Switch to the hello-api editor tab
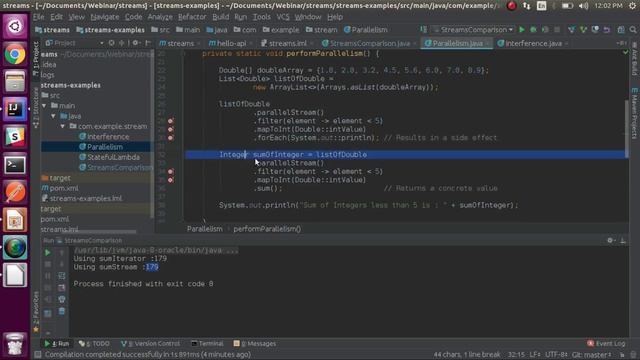 tap(231, 43)
